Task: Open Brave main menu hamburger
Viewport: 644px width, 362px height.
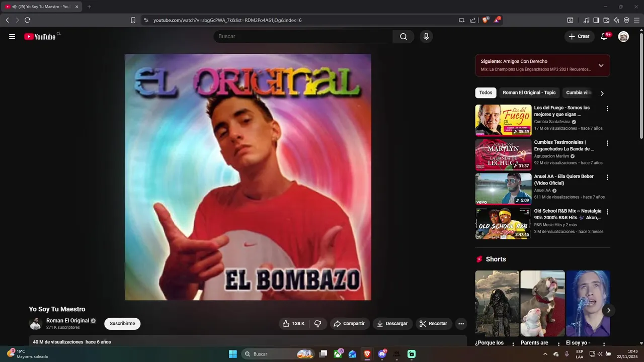Action: point(636,20)
